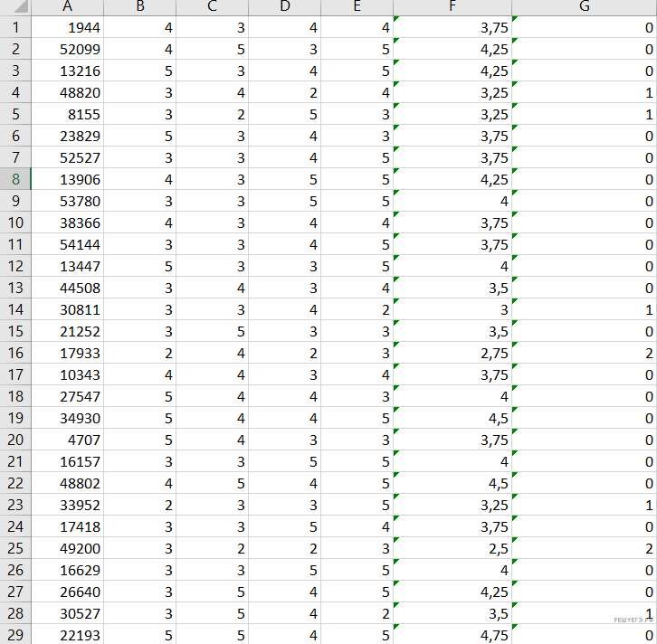The width and height of the screenshot is (657, 644).
Task: Click the row 1 header
Action: pyautogui.click(x=14, y=27)
